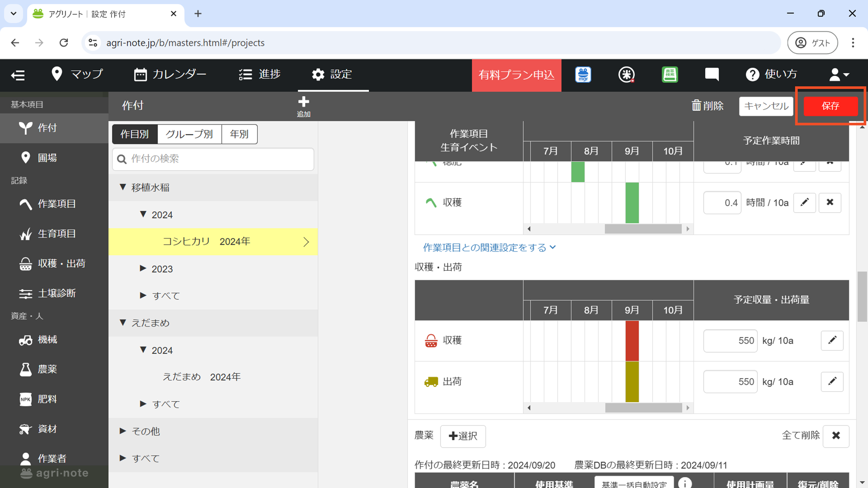Switch view to グループ別
This screenshot has height=488, width=868.
point(189,134)
